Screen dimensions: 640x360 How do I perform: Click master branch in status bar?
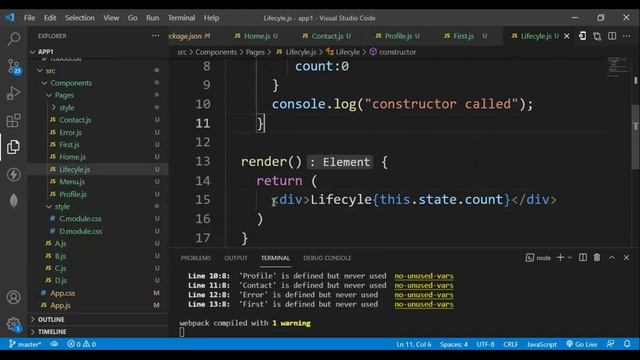[x=24, y=344]
